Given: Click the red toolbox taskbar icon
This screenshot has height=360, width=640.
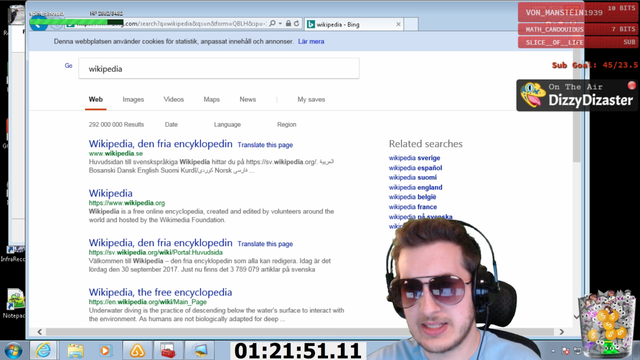Looking at the screenshot, I should point(168,351).
